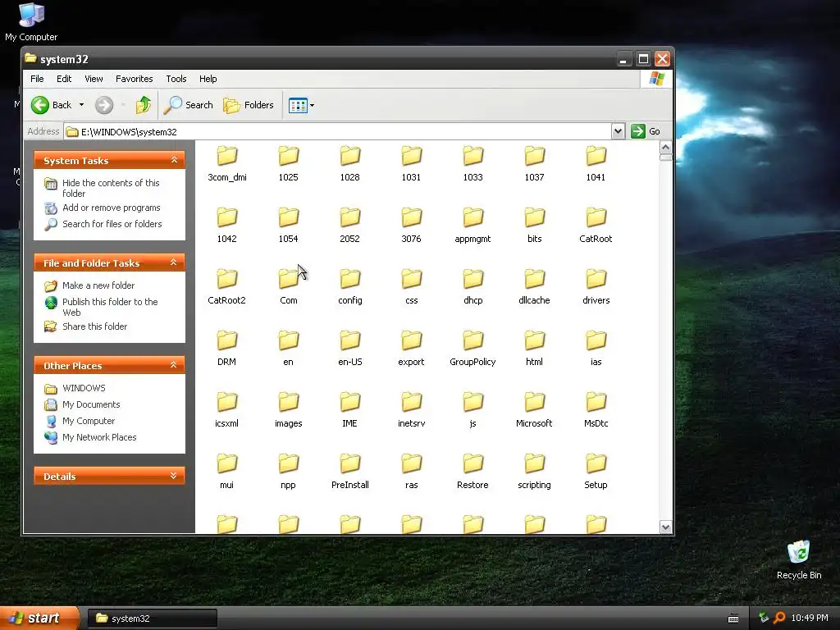Open the Help menu
Image resolution: width=840 pixels, height=630 pixels.
pos(208,79)
